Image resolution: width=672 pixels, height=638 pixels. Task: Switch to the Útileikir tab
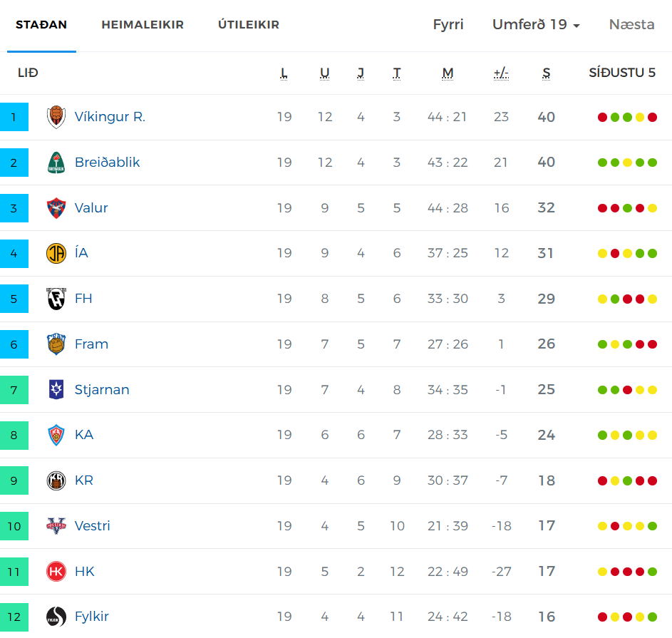tap(249, 25)
